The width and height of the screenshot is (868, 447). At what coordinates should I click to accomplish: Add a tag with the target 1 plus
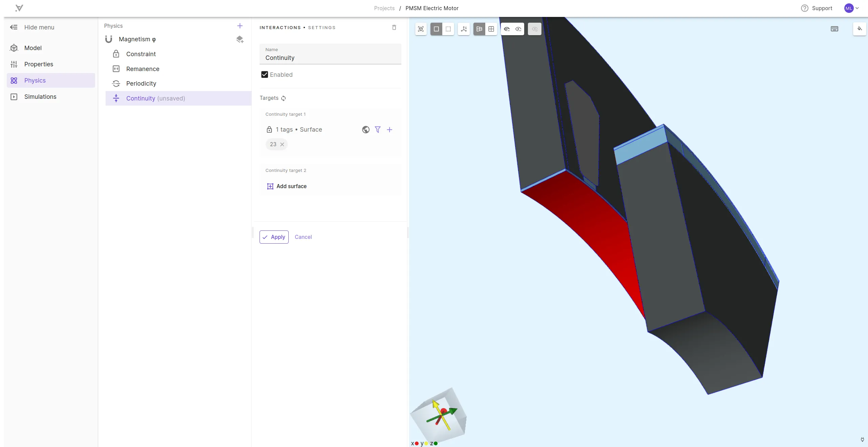point(390,130)
